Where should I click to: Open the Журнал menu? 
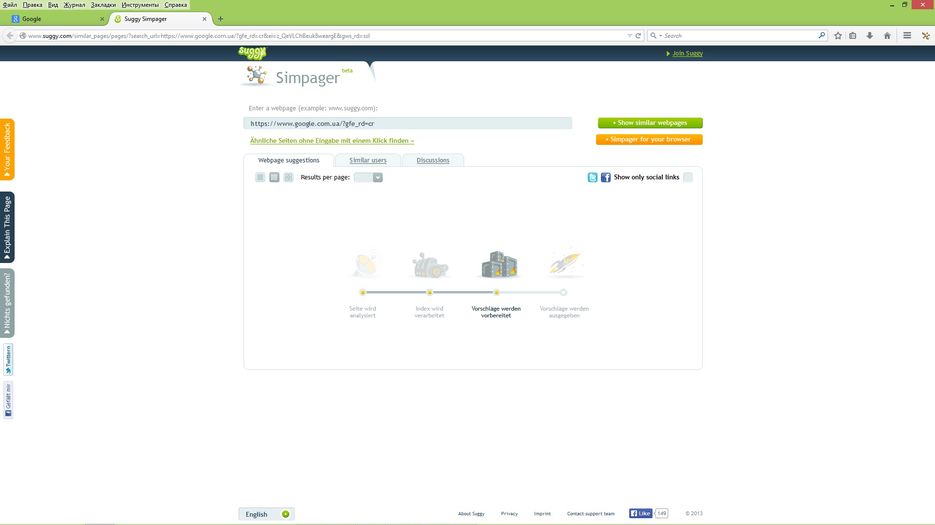[x=75, y=5]
